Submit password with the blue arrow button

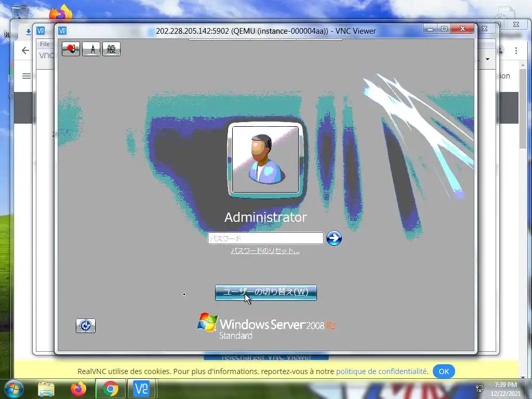point(334,238)
